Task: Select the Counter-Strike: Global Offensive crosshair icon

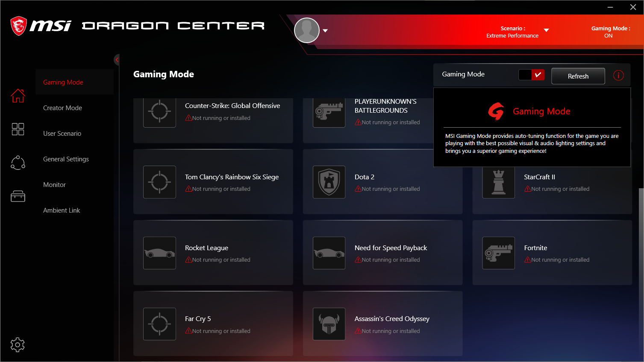Action: (159, 112)
